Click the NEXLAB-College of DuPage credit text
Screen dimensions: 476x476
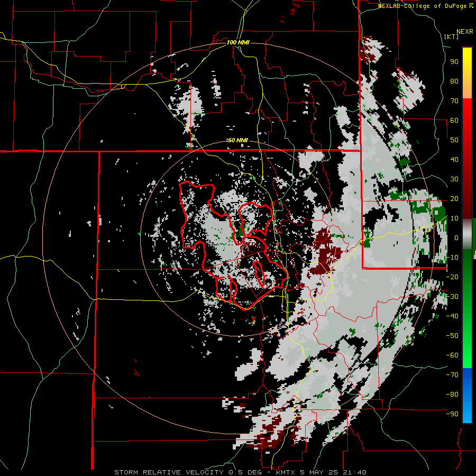tap(423, 6)
